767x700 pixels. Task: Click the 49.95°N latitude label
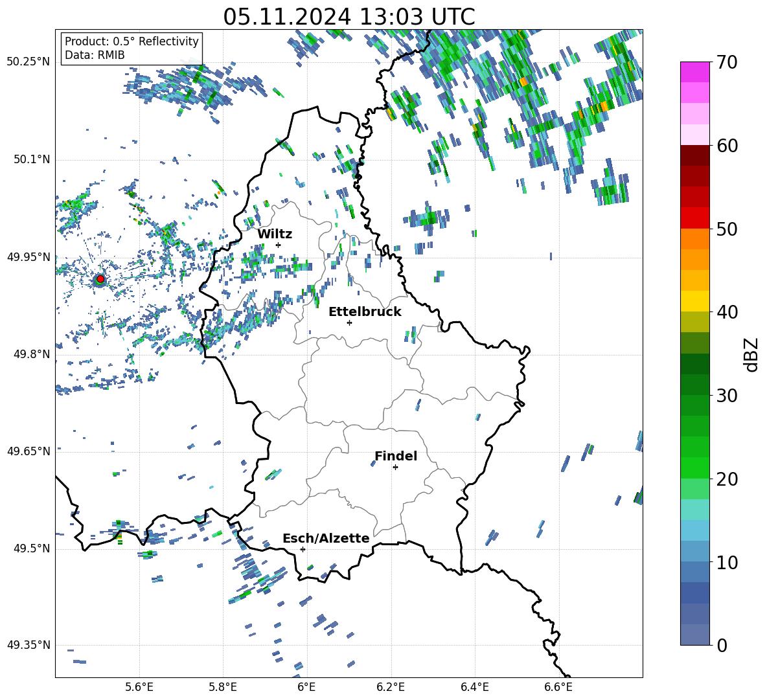(29, 256)
